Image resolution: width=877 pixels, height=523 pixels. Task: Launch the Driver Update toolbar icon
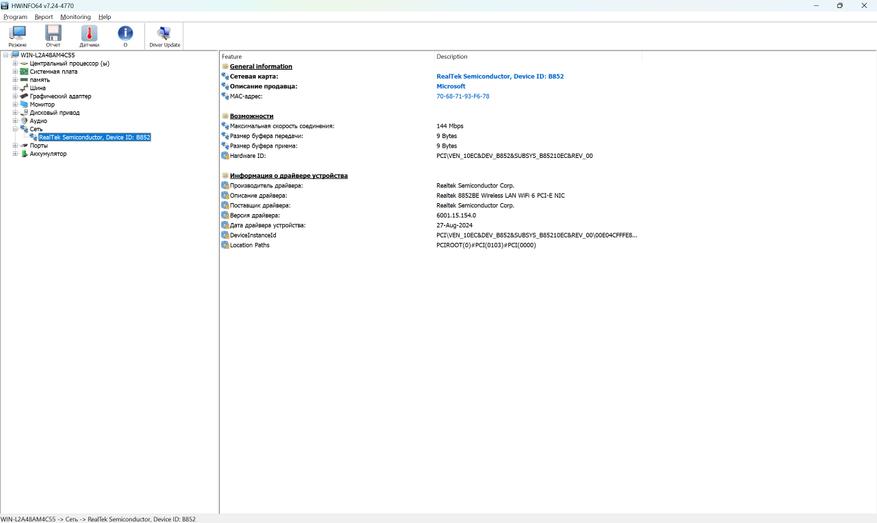pyautogui.click(x=164, y=36)
